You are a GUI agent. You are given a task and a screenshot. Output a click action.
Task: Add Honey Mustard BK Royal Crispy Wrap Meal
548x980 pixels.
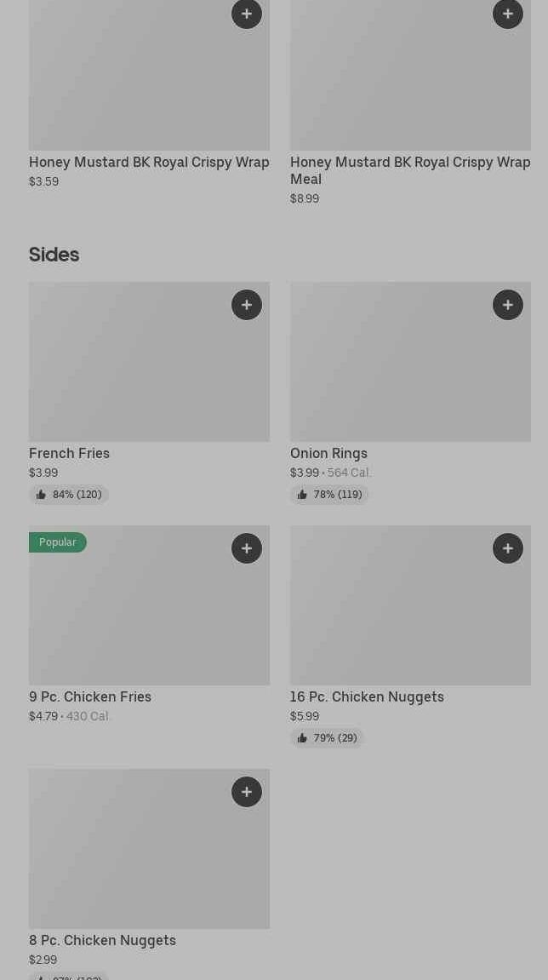(508, 14)
